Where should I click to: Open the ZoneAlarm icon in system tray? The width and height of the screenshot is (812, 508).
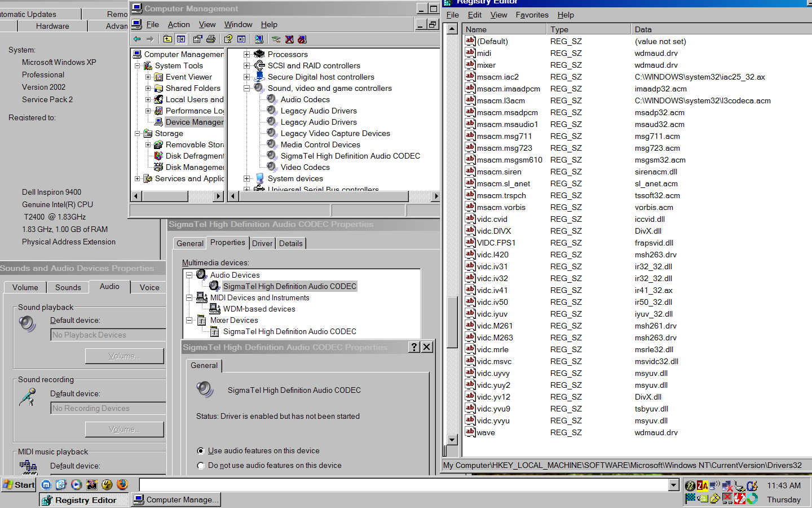[702, 485]
